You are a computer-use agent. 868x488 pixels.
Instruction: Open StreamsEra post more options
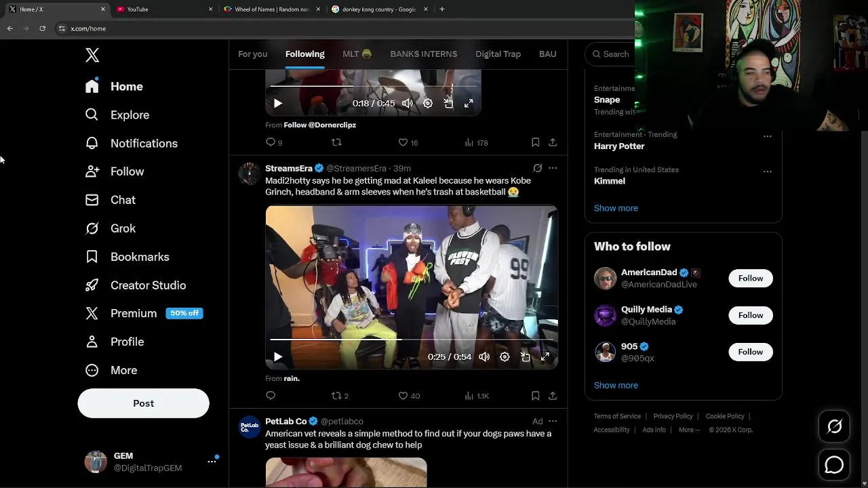click(x=553, y=168)
